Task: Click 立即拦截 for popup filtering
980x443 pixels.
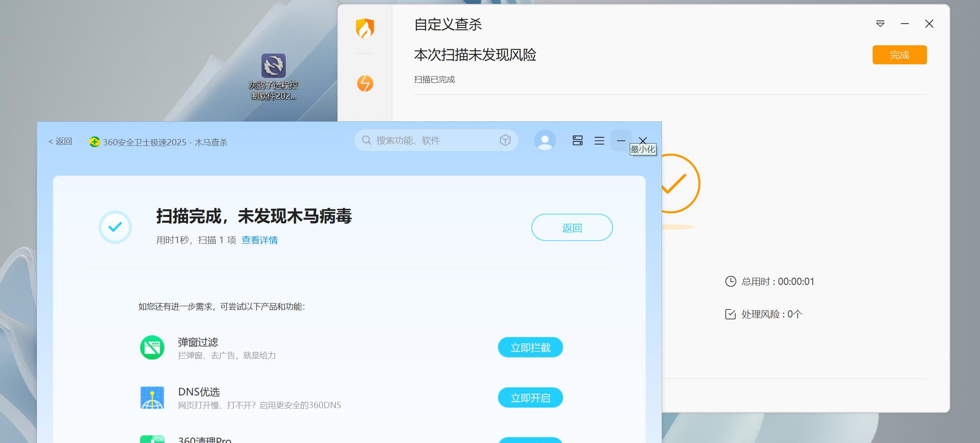Action: coord(530,347)
